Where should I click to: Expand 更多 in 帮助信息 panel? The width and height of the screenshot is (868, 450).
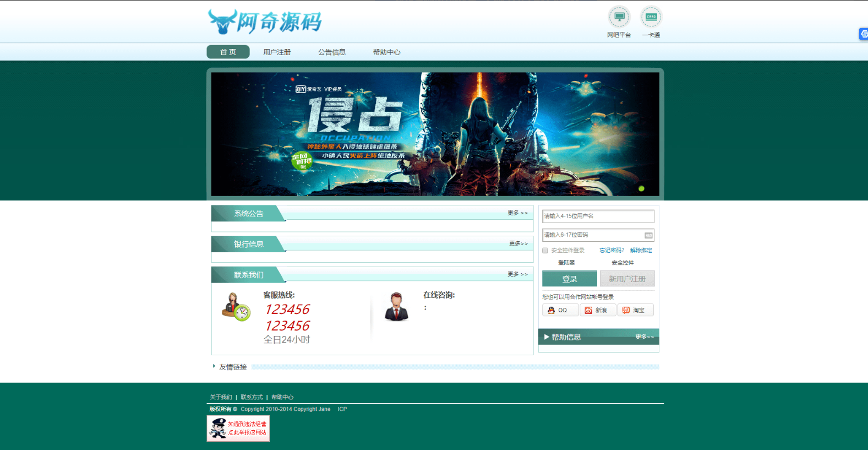(645, 337)
